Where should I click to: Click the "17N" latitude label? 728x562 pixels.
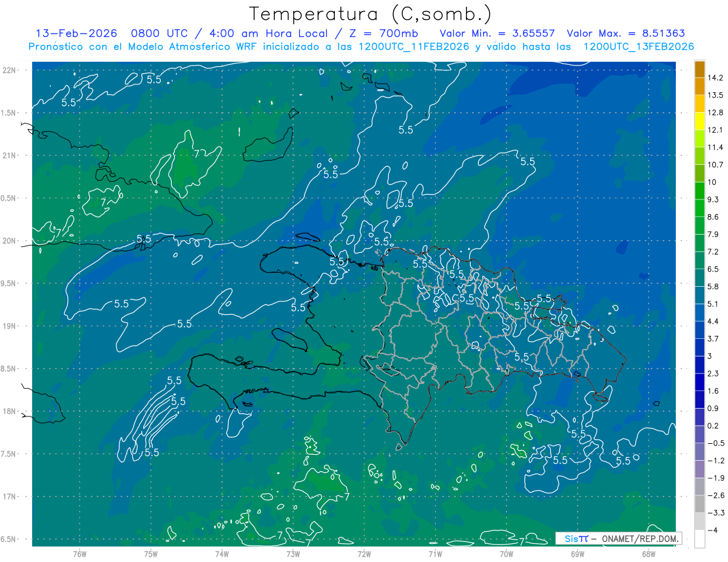point(10,497)
